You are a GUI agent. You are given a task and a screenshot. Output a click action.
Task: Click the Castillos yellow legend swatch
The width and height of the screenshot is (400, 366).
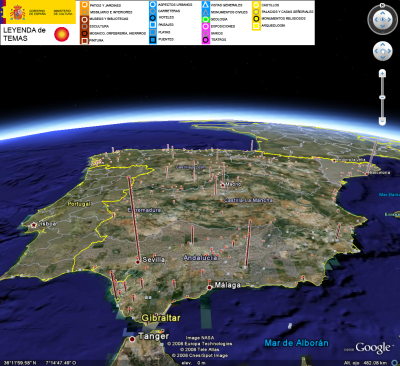pyautogui.click(x=256, y=5)
